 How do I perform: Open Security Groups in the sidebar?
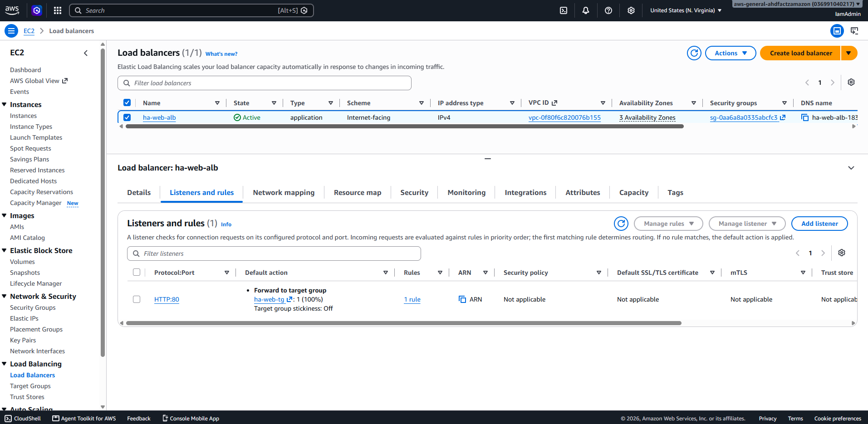33,307
